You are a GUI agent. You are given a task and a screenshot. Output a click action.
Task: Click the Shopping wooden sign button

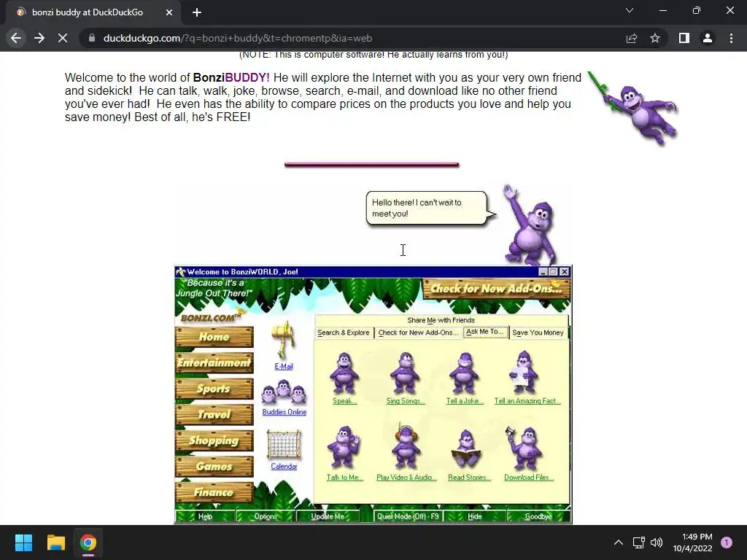[214, 440]
